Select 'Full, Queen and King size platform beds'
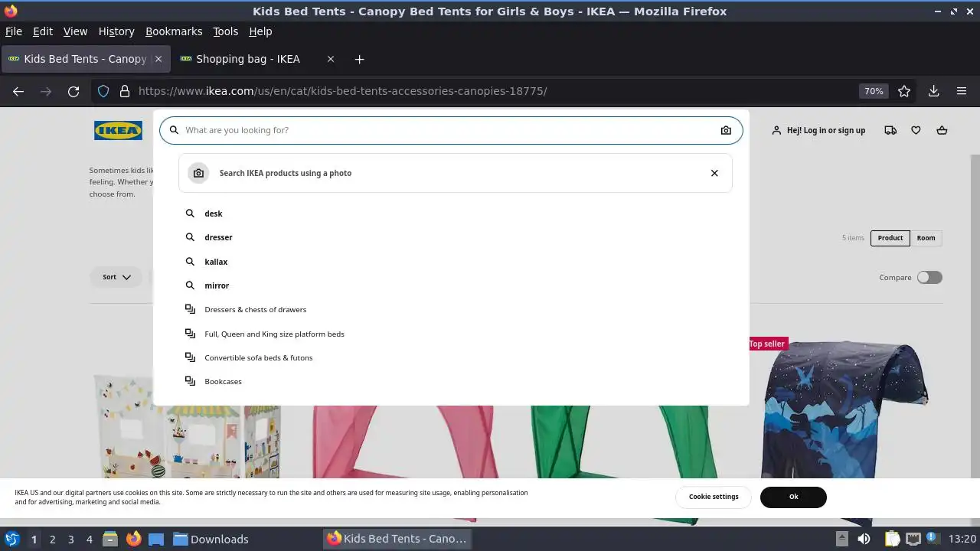Viewport: 980px width, 551px height. [274, 334]
